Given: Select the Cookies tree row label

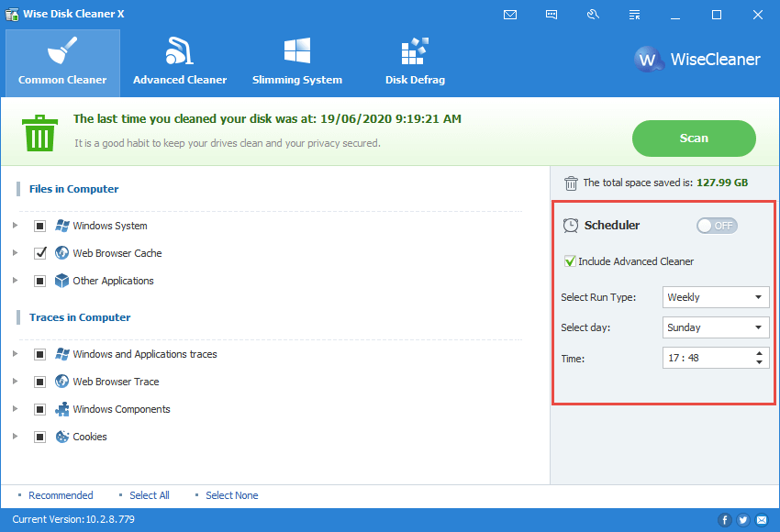Looking at the screenshot, I should 90,437.
